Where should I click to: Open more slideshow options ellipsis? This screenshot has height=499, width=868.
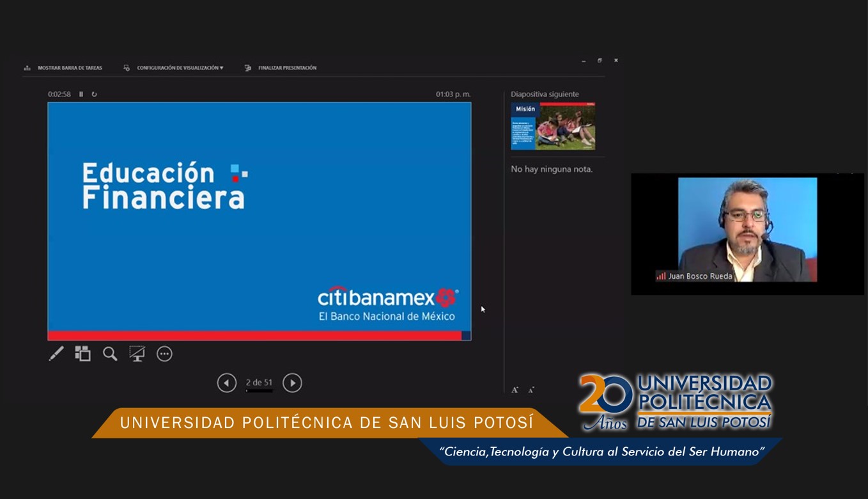click(x=164, y=354)
